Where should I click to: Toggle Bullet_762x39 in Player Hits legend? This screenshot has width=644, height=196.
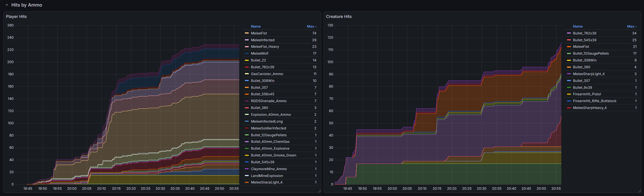(262, 67)
